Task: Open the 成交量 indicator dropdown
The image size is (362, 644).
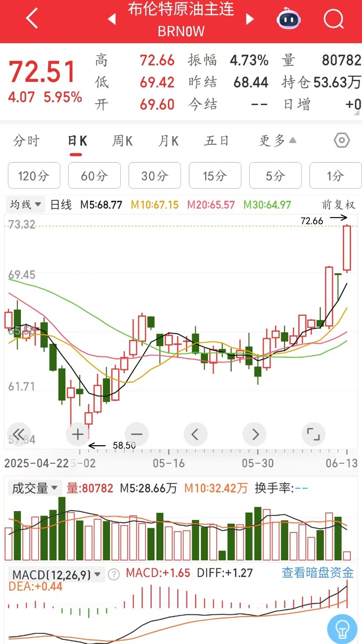Action: click(x=35, y=488)
